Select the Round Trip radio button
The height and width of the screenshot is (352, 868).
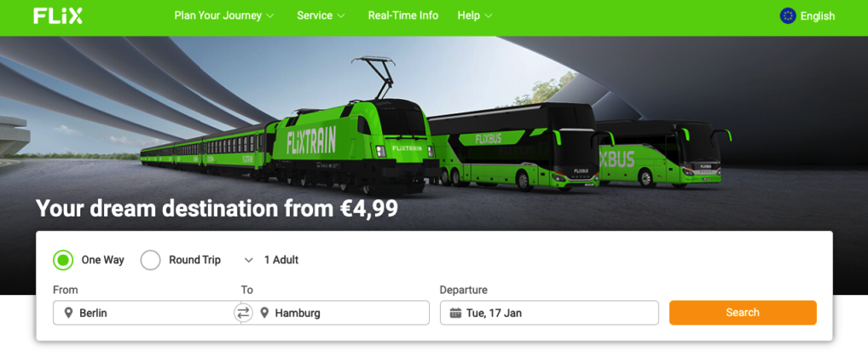tap(151, 260)
